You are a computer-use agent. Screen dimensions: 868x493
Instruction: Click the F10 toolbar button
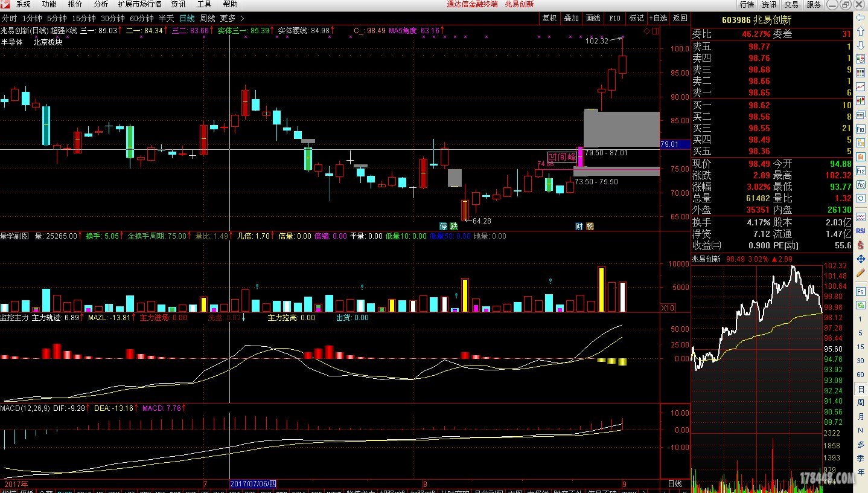pos(614,18)
